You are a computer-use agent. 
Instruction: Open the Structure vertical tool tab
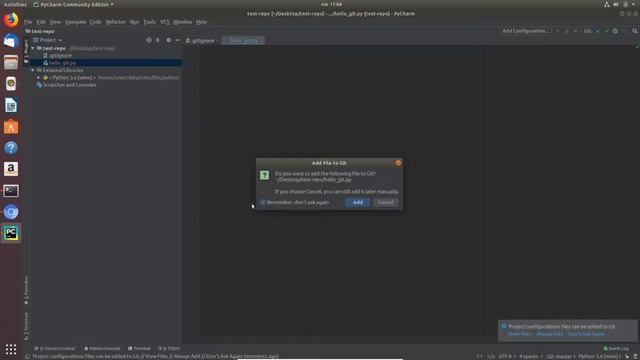point(26,326)
